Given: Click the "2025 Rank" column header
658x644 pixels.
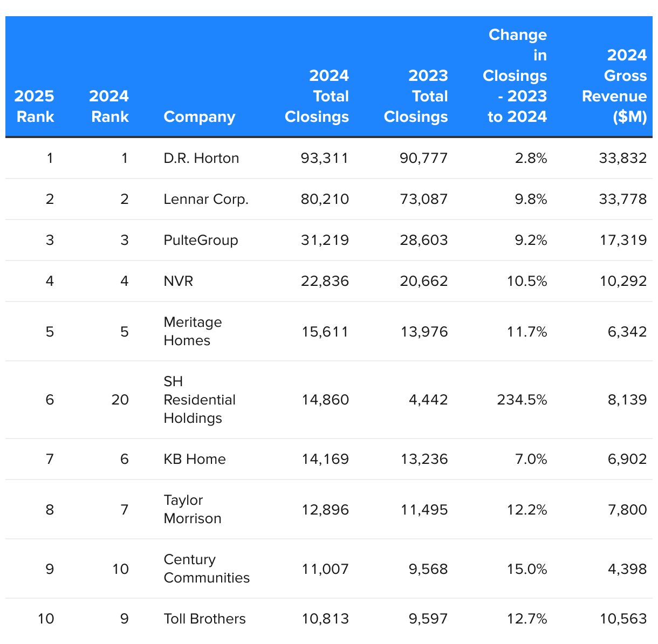Looking at the screenshot, I should 35,106.
